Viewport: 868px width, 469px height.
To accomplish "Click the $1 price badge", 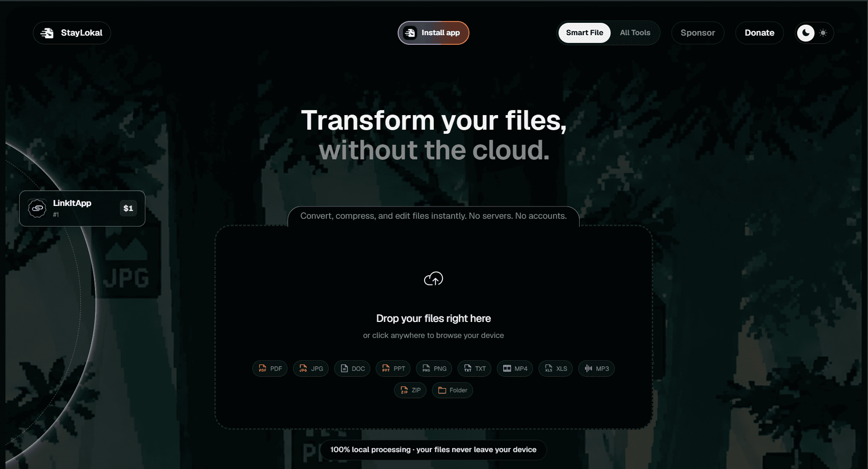I will (x=128, y=208).
